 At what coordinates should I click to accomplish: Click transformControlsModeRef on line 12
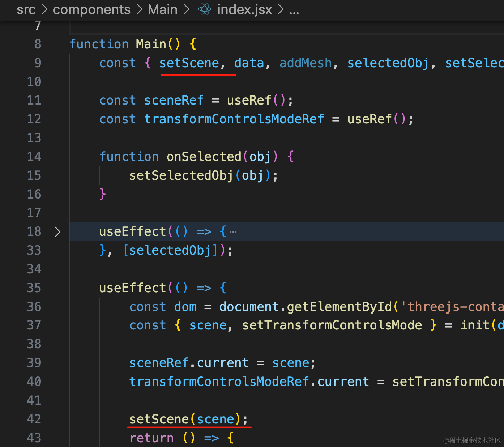[x=234, y=119]
